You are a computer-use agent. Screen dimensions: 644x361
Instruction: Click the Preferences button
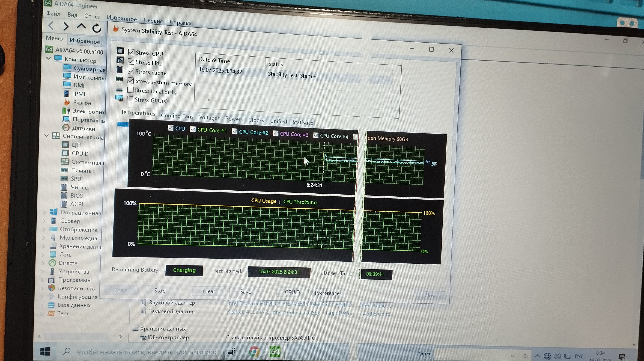(x=328, y=293)
